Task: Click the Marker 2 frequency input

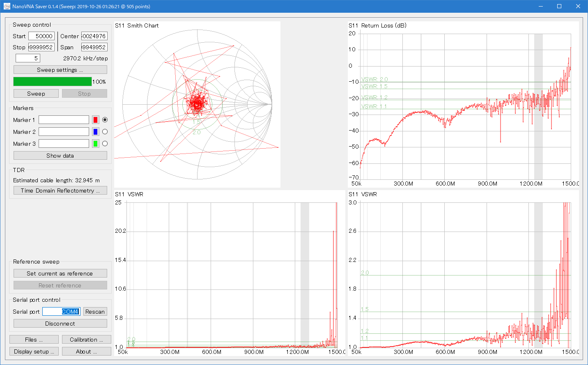Action: (64, 132)
